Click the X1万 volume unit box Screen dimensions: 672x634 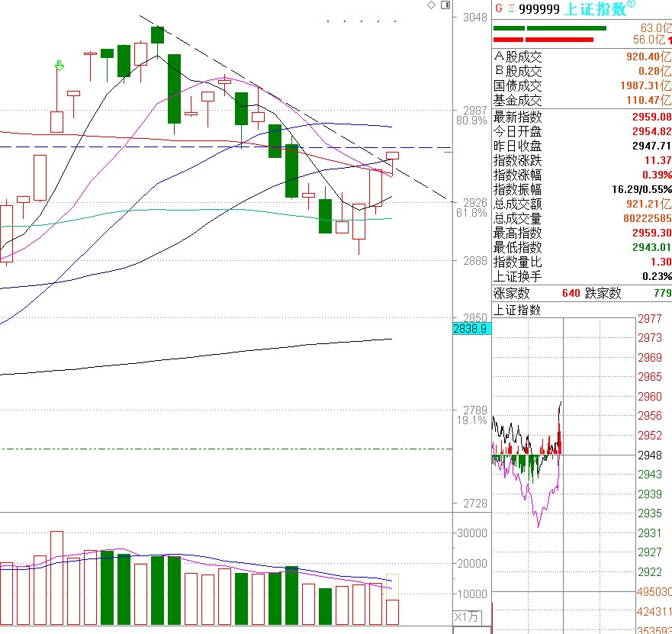(466, 617)
